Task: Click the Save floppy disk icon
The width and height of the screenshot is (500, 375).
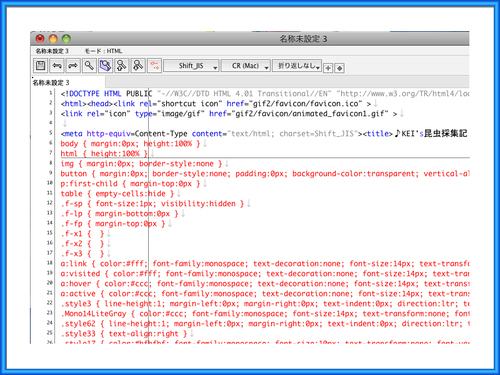Action: [x=41, y=66]
